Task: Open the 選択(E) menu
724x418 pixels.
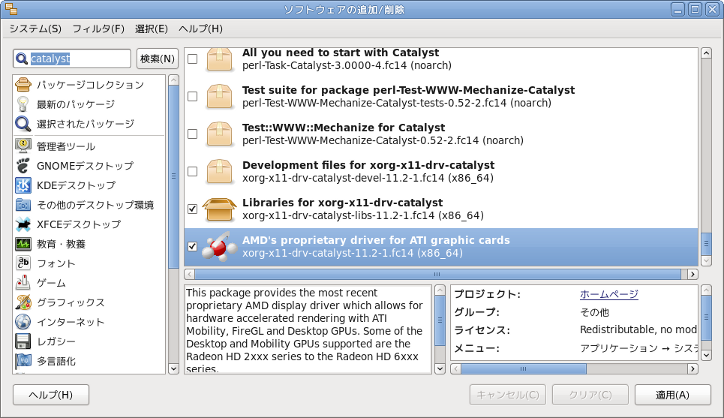Action: [x=150, y=29]
